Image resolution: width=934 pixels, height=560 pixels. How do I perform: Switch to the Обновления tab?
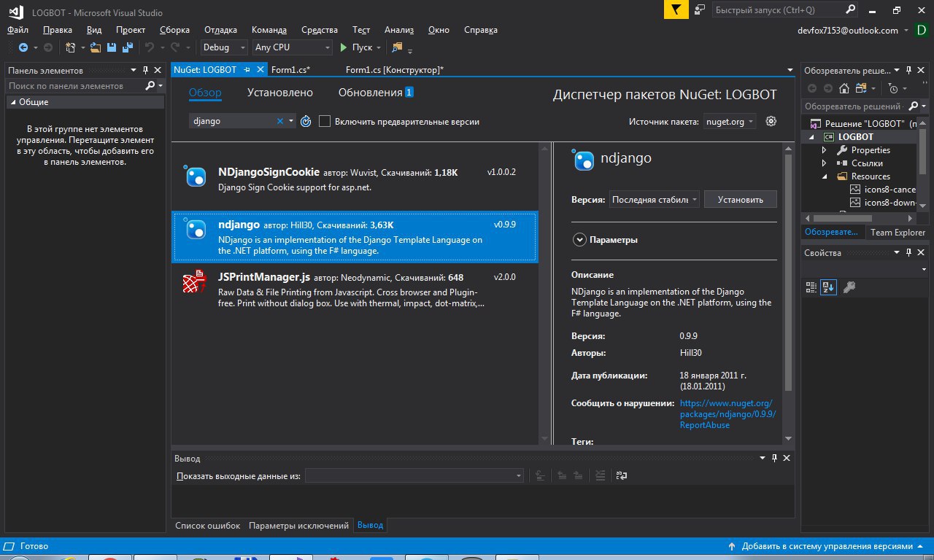click(x=376, y=93)
